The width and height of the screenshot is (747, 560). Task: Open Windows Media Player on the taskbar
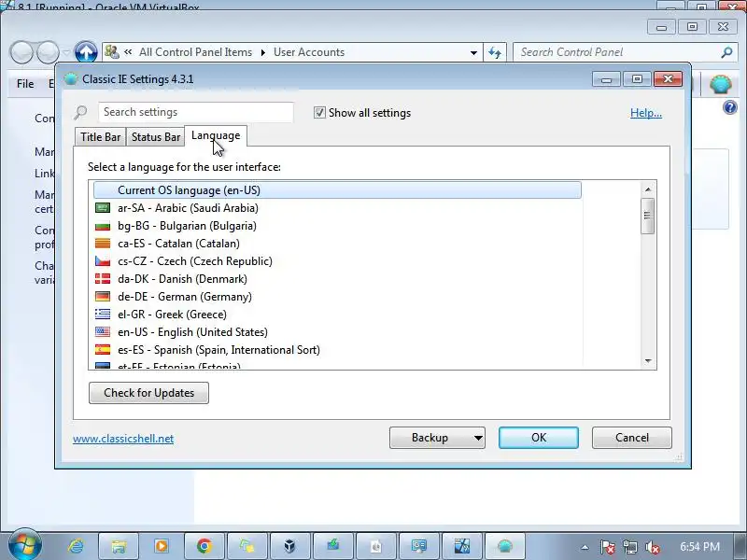pyautogui.click(x=162, y=546)
